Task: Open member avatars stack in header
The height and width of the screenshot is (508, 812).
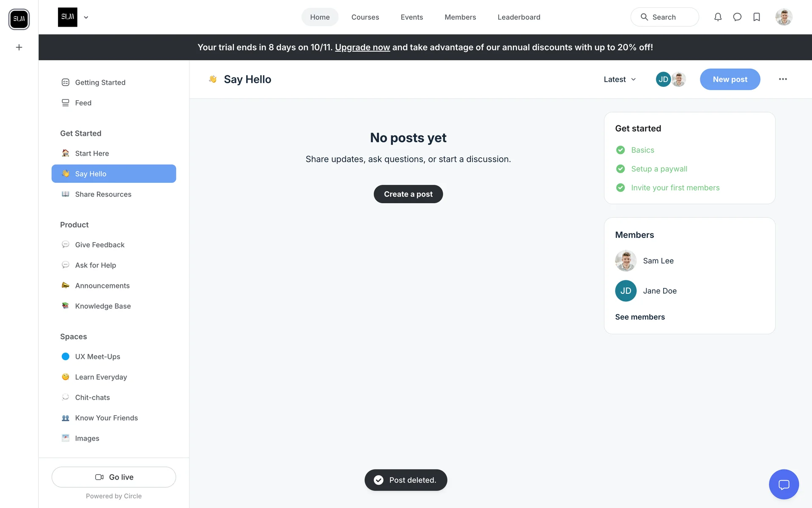Action: click(x=671, y=79)
